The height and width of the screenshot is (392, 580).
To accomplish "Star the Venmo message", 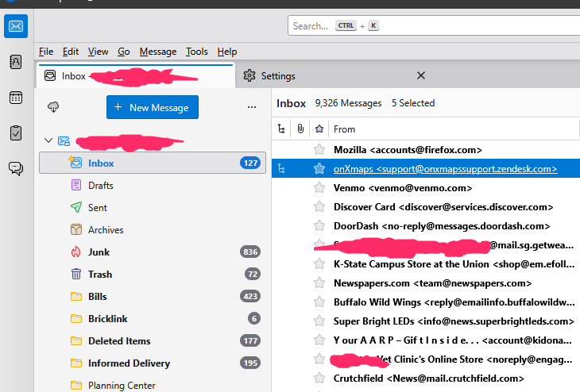I will click(x=319, y=188).
